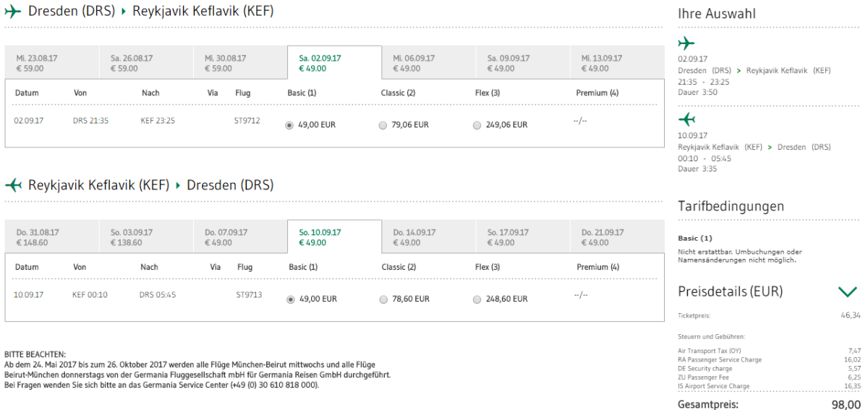Pick Flex 249,06 EUR fare for outbound flight
The width and height of the screenshot is (868, 410).
click(477, 125)
